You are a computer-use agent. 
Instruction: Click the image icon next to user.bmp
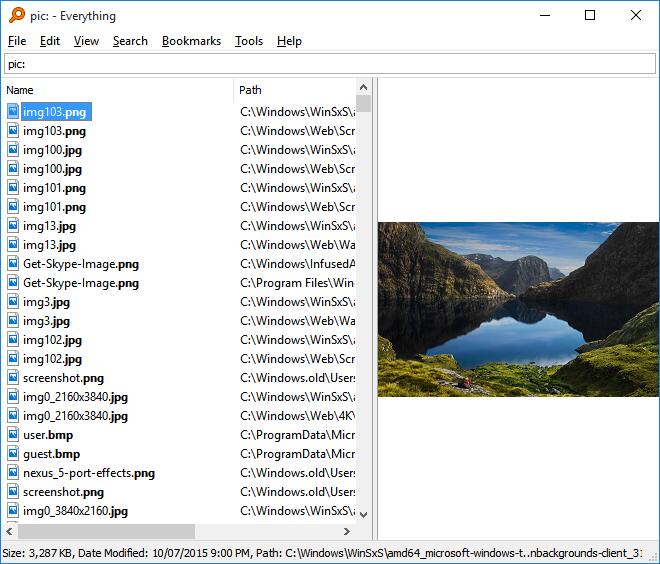pyautogui.click(x=13, y=435)
